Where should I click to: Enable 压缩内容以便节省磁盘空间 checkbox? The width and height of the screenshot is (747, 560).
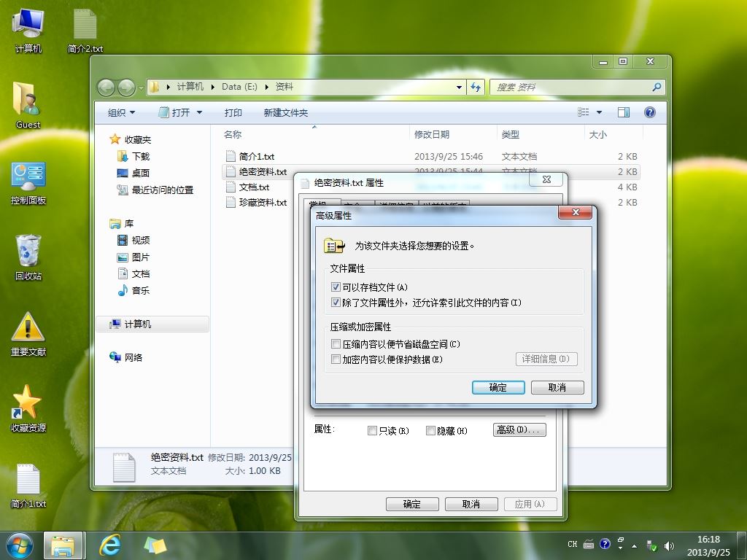[x=336, y=344]
